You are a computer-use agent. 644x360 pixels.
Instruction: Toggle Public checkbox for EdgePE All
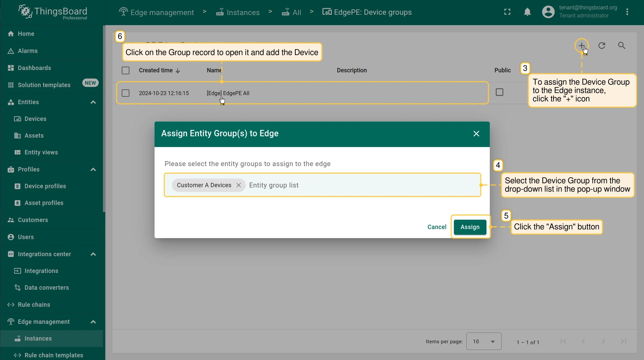pyautogui.click(x=499, y=92)
